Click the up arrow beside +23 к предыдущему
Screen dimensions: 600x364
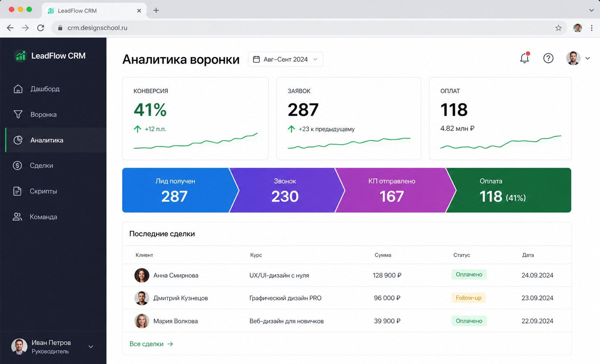(x=291, y=129)
